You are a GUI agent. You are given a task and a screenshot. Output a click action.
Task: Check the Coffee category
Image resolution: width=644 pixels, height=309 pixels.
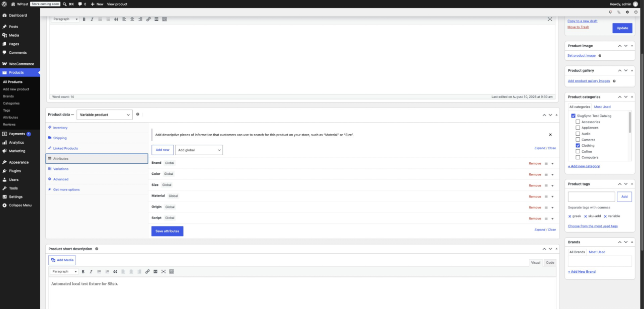[x=578, y=151]
